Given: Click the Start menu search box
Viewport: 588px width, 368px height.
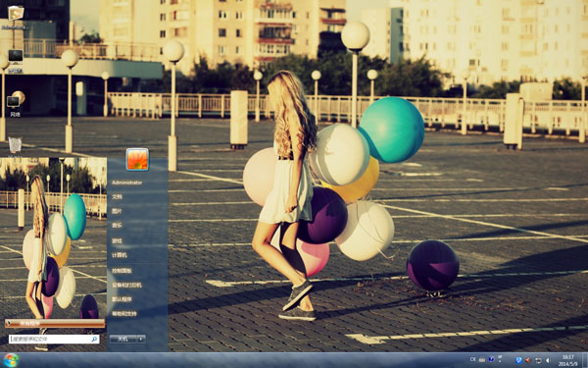Looking at the screenshot, I should tap(54, 340).
